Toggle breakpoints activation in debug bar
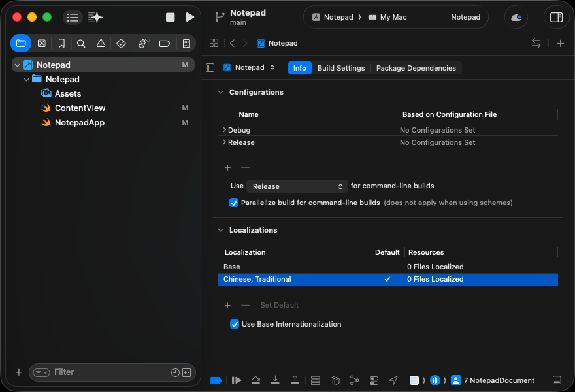Viewport: 575px width, 392px height. [216, 380]
